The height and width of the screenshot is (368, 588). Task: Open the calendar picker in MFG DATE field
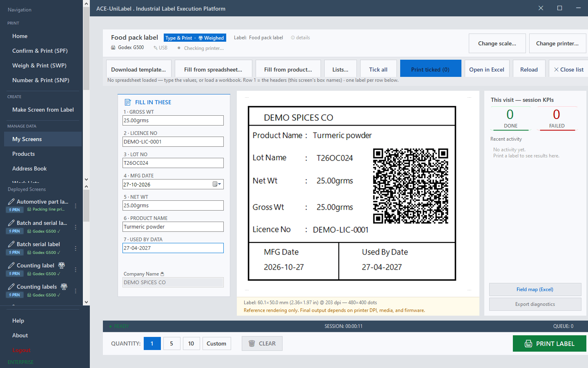click(x=217, y=184)
